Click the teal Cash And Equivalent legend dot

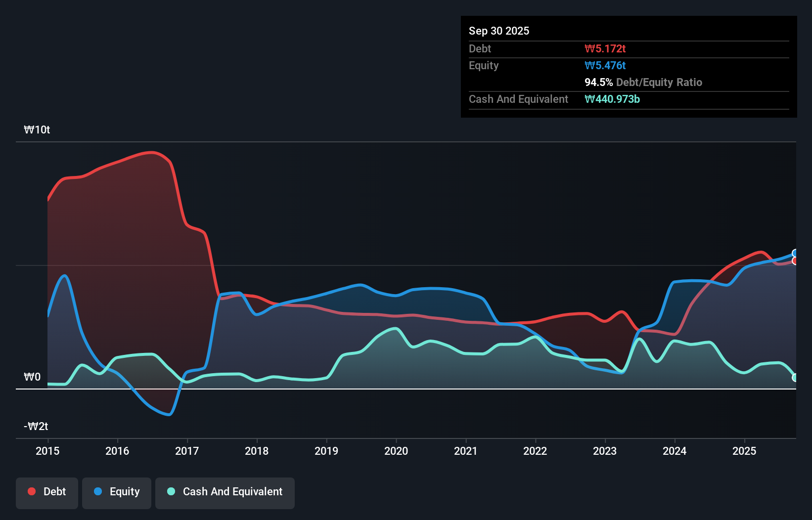tap(170, 491)
